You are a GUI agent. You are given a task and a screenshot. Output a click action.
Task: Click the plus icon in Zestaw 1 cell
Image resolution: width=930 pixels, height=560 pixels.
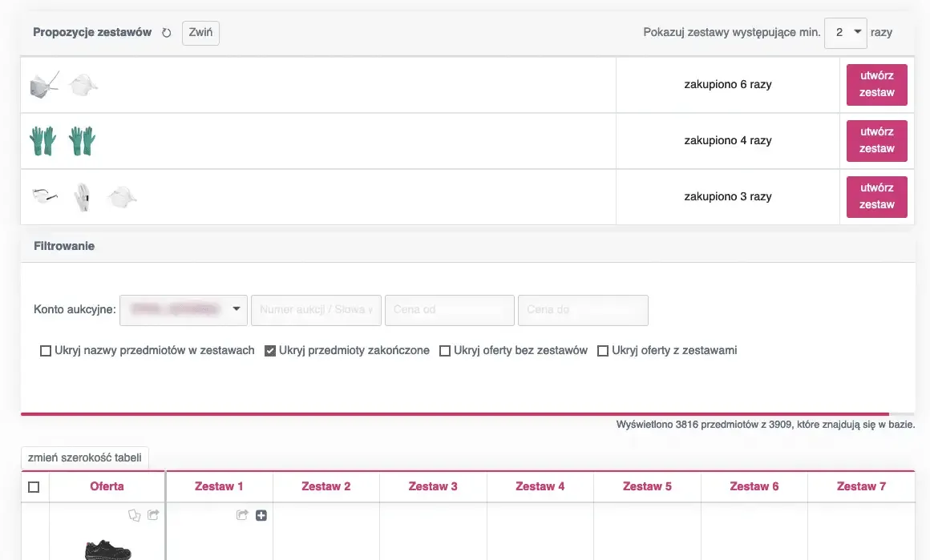[x=261, y=515]
